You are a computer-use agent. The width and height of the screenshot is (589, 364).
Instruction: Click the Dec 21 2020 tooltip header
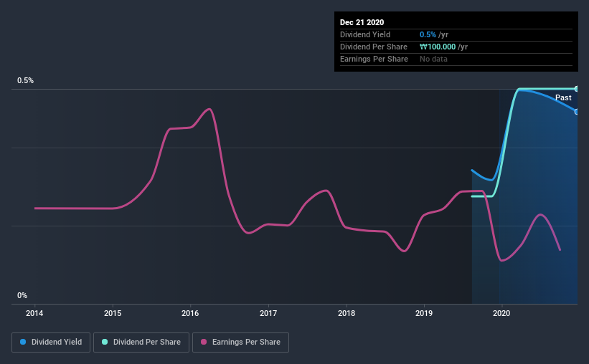click(x=362, y=22)
